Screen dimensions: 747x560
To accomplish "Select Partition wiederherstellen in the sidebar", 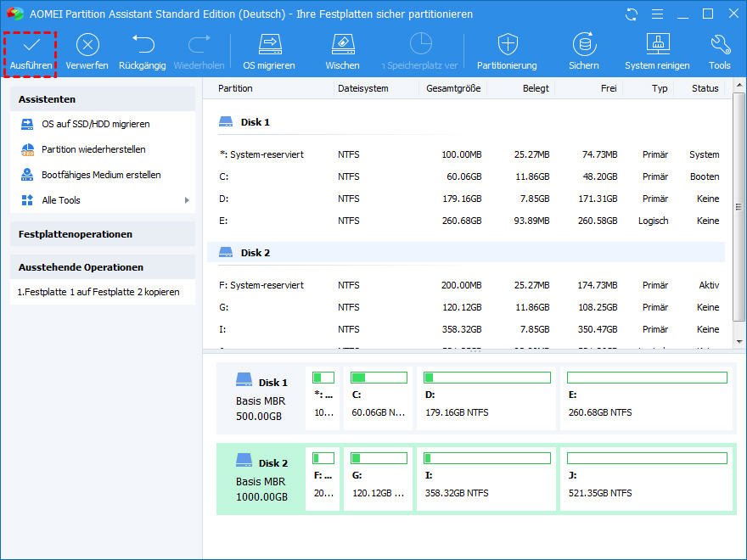I will coord(93,149).
